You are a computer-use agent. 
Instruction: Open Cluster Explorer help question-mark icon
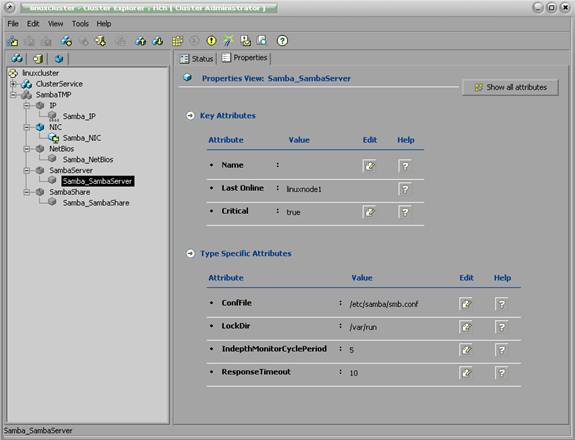pos(282,41)
